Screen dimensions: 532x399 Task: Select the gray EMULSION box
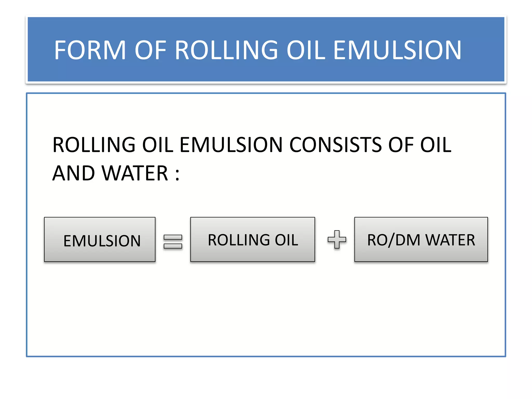(100, 239)
